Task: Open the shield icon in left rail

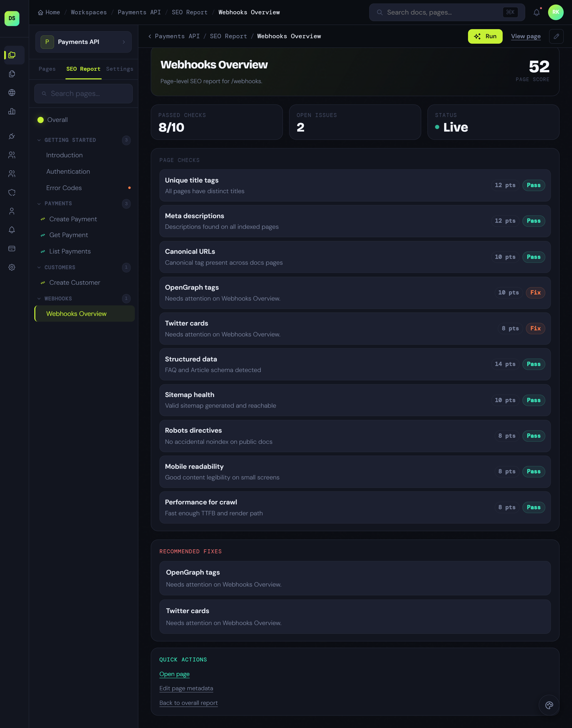Action: (x=12, y=192)
